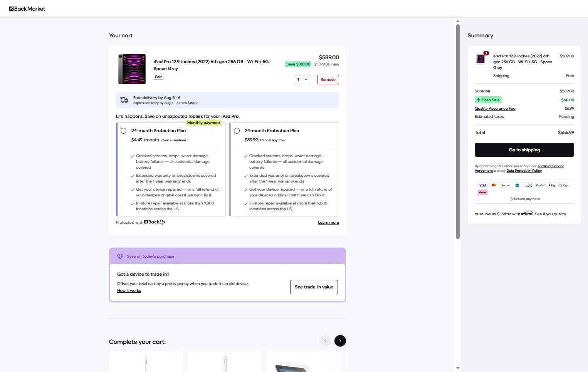Image resolution: width=588 pixels, height=372 pixels.
Task: Click the Fair condition badge
Action: (158, 77)
